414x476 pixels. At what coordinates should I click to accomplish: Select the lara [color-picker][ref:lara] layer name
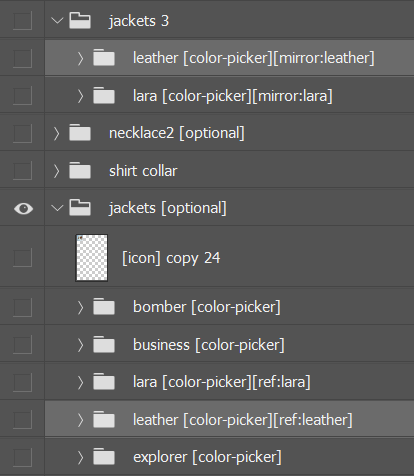point(222,382)
